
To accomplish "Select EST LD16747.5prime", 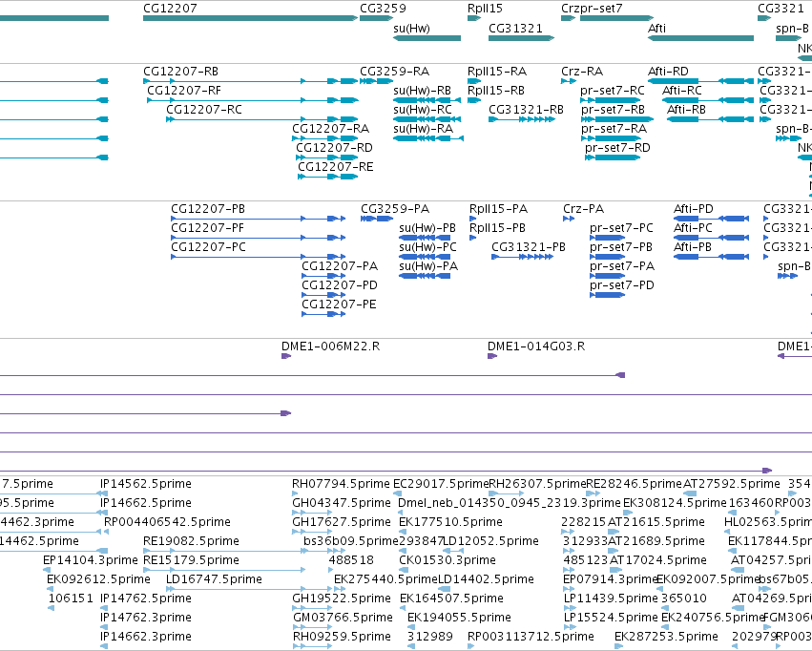I will (x=249, y=589).
